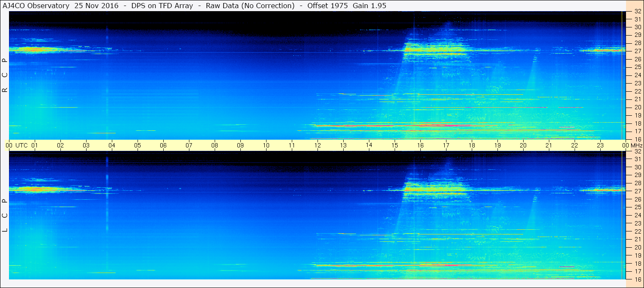This screenshot has height=288, width=644.
Task: Click the 16 MHz label on LCP scale
Action: [x=637, y=279]
